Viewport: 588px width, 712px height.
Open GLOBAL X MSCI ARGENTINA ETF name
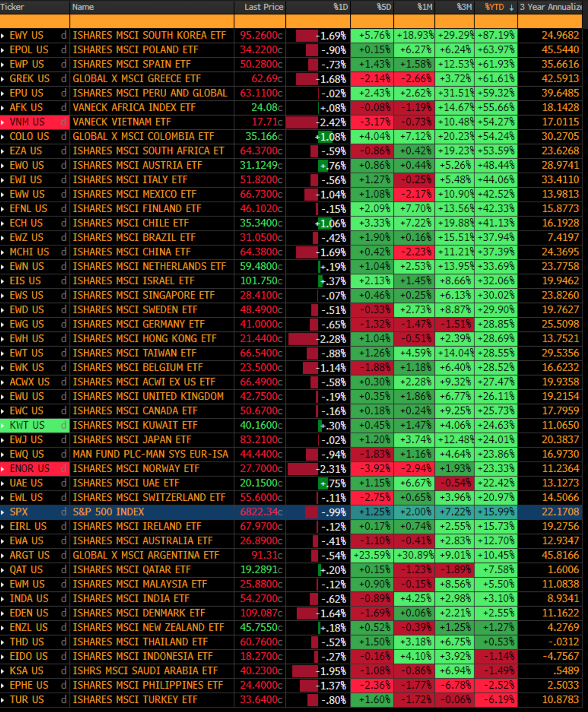tap(146, 555)
